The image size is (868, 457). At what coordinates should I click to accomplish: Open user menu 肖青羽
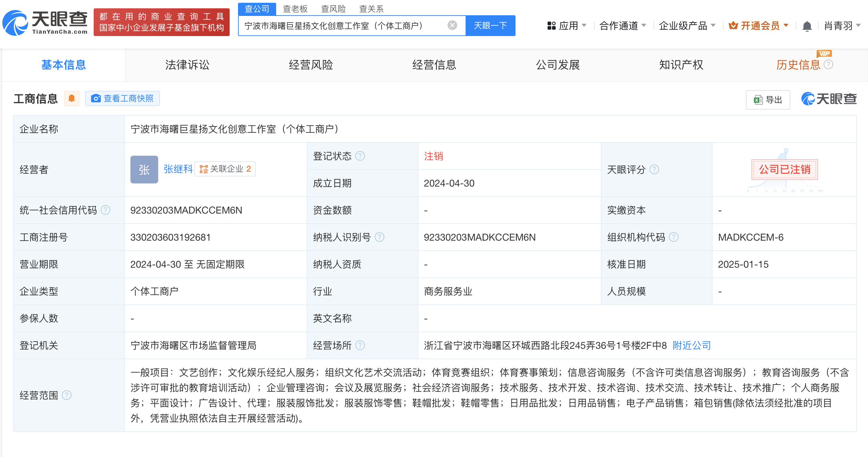[x=842, y=26]
